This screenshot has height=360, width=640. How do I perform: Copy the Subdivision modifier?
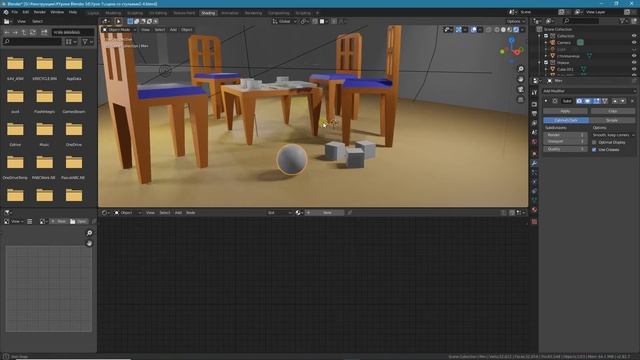pyautogui.click(x=613, y=111)
